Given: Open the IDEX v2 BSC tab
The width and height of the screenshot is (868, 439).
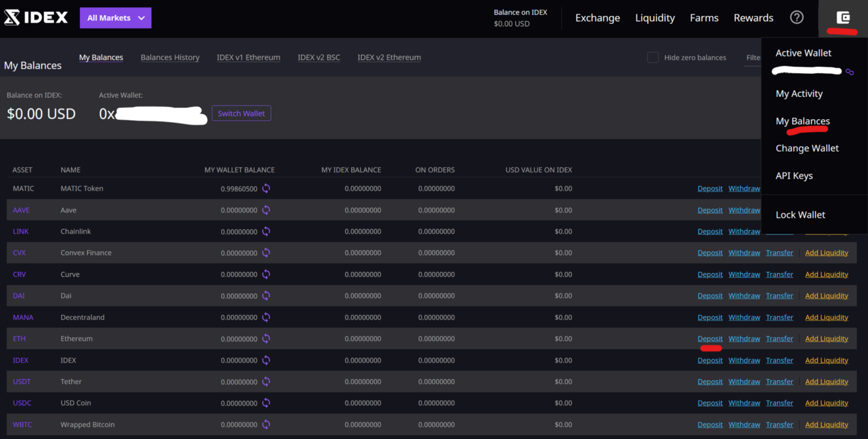Looking at the screenshot, I should [x=319, y=58].
